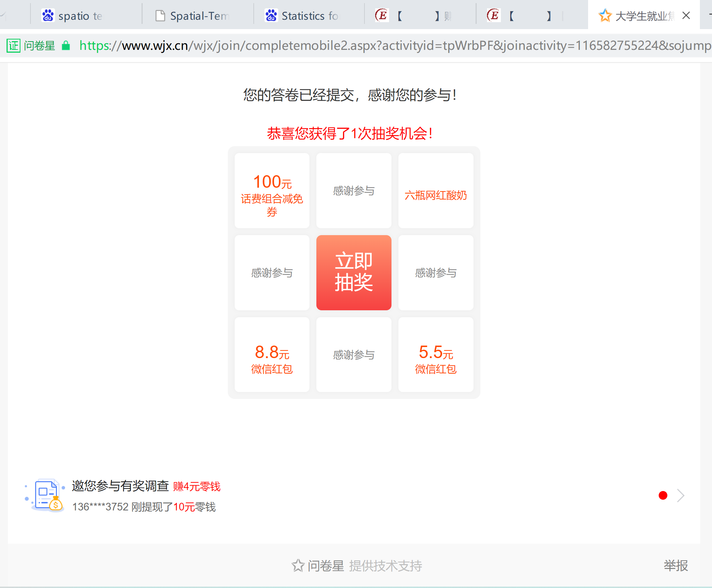Select the 六瓶网红酸奶 prize tile
Image resolution: width=712 pixels, height=588 pixels.
(x=435, y=191)
